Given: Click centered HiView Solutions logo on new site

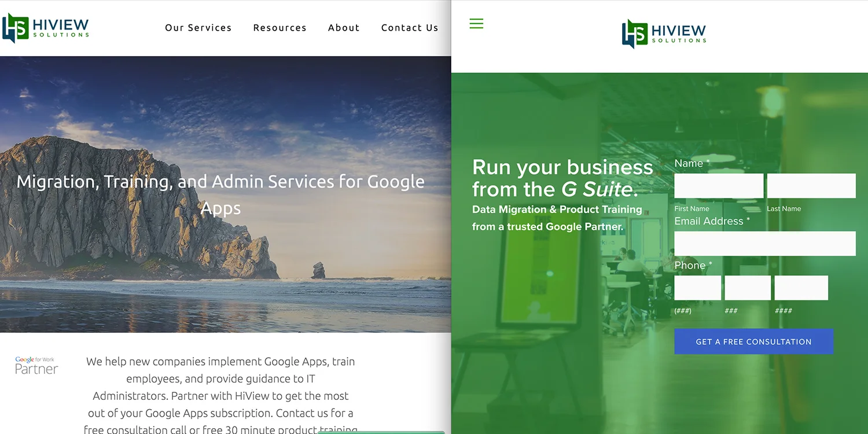Looking at the screenshot, I should tap(664, 34).
